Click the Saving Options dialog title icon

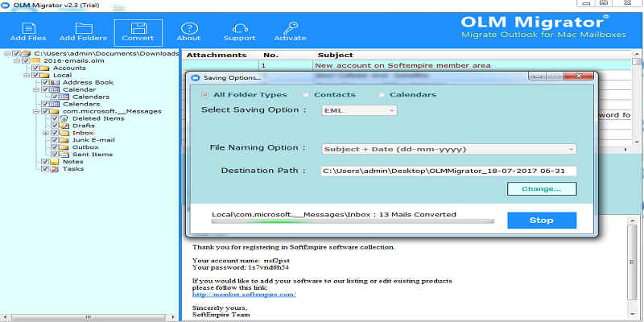196,77
